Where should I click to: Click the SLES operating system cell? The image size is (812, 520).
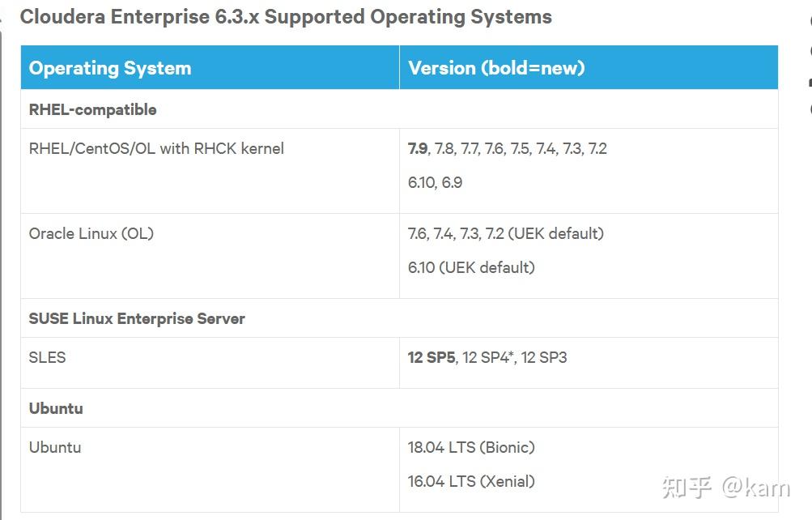pyautogui.click(x=48, y=357)
